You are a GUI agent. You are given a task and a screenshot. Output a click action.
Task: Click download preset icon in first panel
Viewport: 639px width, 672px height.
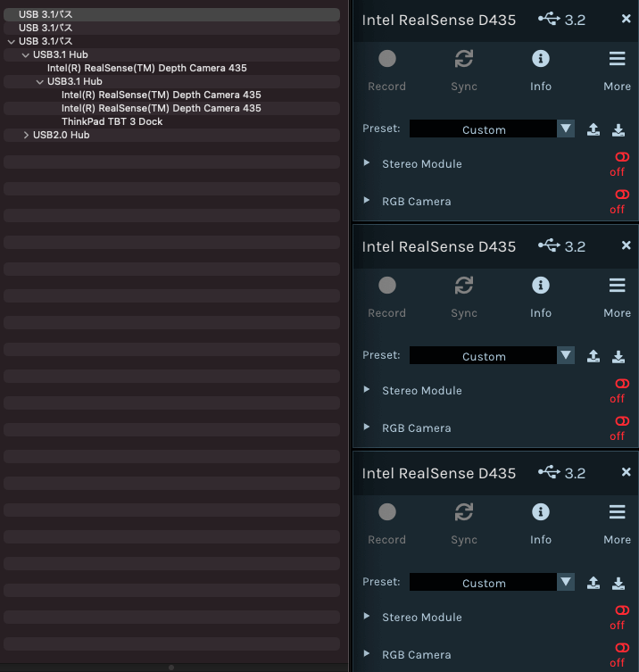coord(618,129)
